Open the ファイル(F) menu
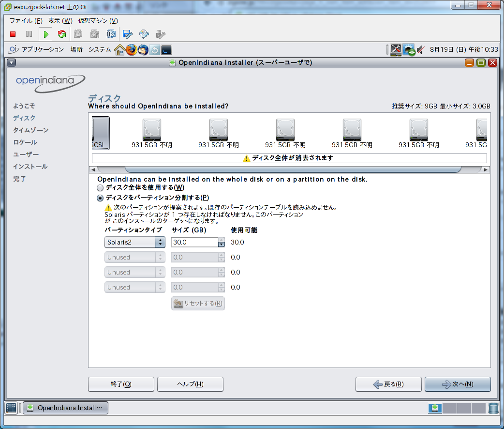 (x=26, y=21)
